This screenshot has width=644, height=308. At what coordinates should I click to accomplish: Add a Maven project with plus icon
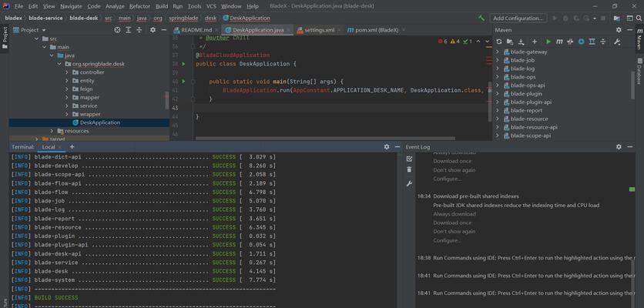pos(535,42)
